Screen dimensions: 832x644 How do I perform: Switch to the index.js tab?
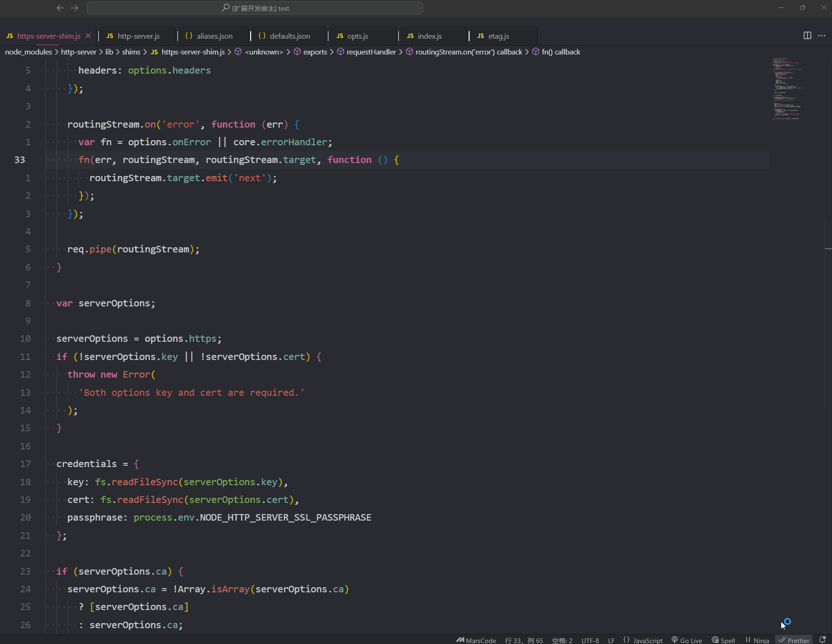point(430,36)
